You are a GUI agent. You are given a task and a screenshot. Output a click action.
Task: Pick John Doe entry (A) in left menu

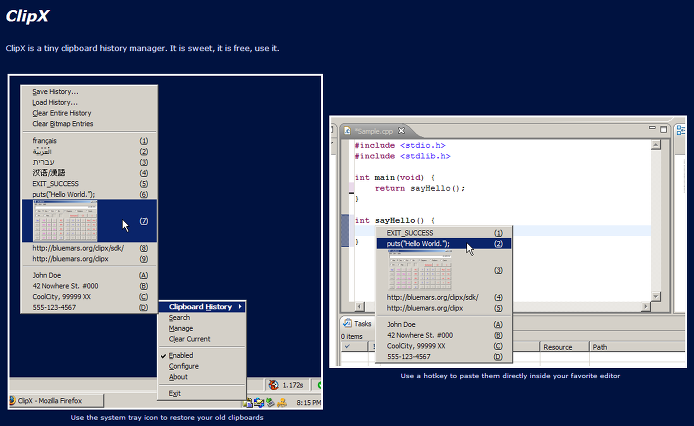coord(89,275)
